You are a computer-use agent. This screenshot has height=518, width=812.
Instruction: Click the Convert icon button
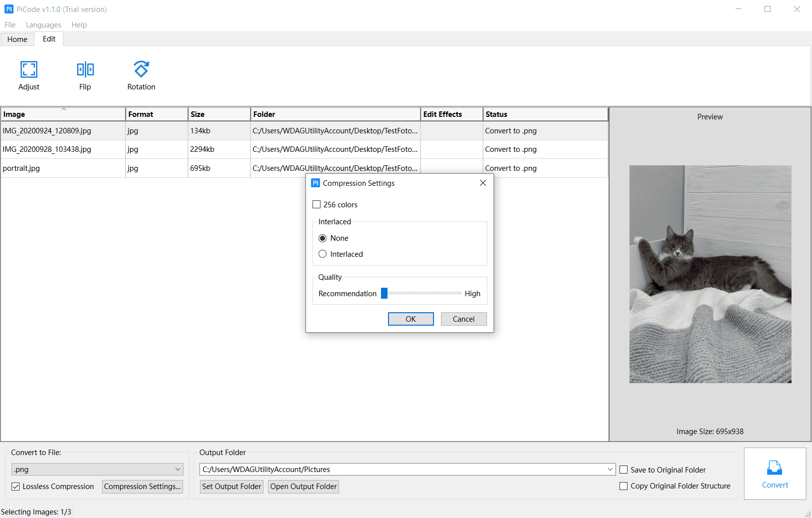(x=775, y=474)
